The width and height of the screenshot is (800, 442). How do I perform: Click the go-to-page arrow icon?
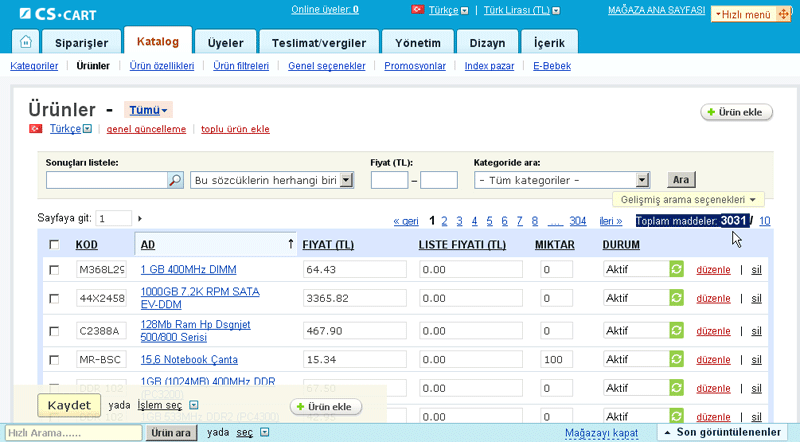click(140, 218)
